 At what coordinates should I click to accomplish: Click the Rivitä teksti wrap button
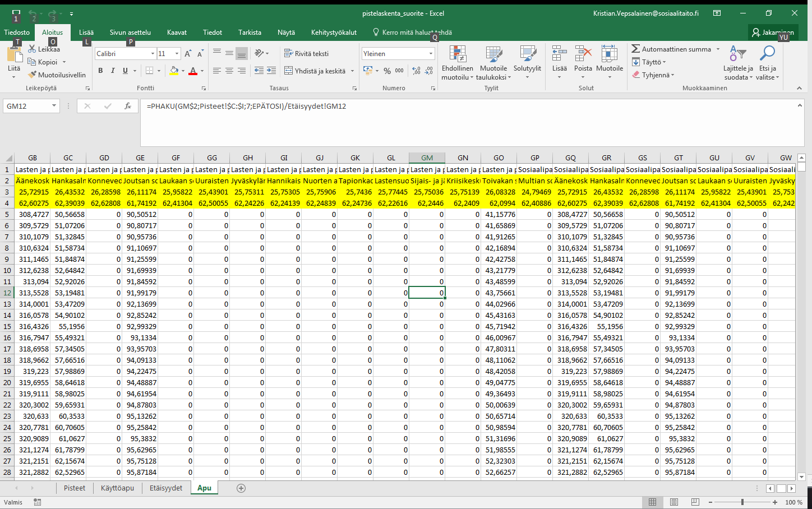(x=306, y=54)
